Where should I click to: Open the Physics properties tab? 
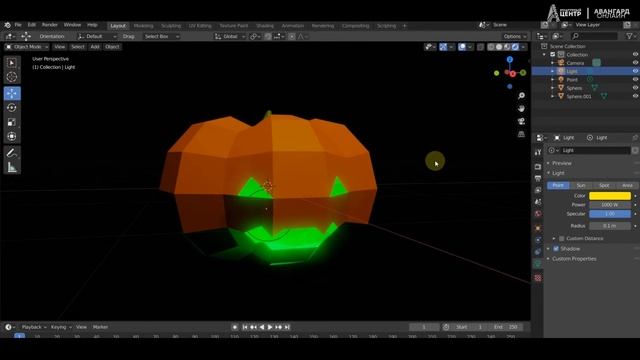(x=538, y=240)
